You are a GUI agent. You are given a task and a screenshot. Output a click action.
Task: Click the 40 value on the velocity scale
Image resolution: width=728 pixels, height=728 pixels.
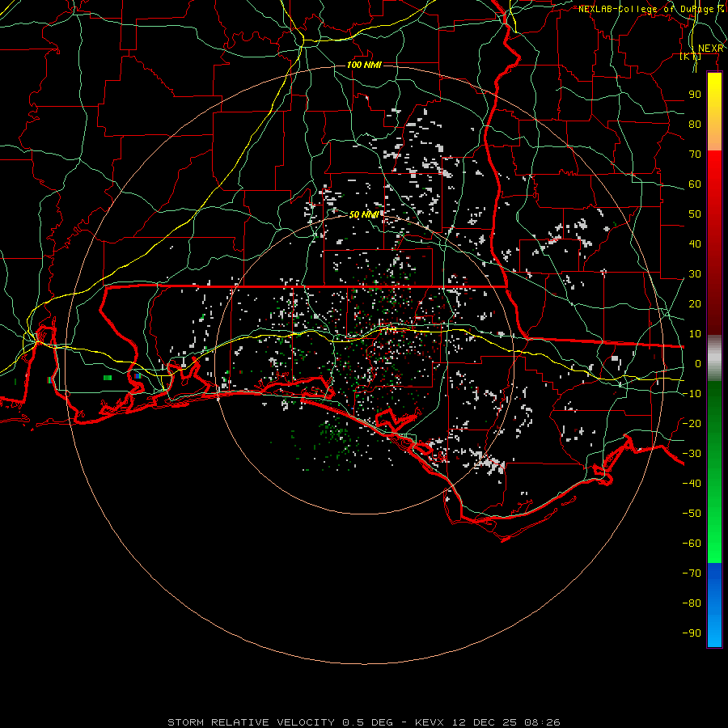click(695, 244)
